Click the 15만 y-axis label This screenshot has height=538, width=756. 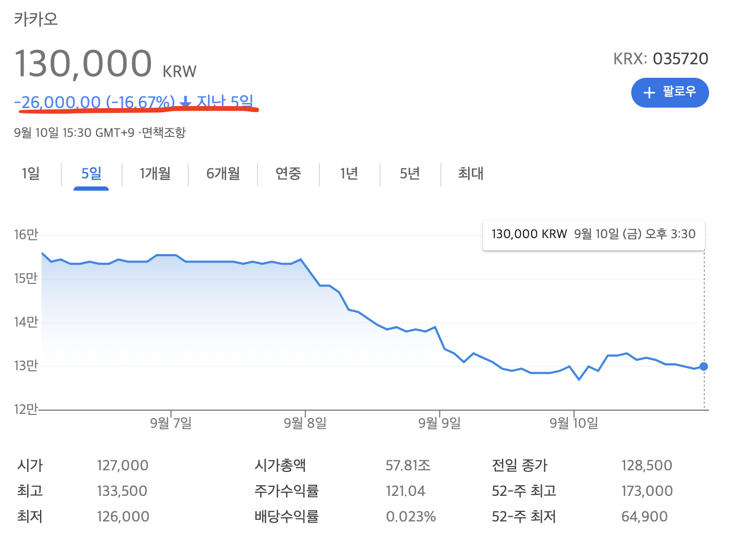pyautogui.click(x=26, y=279)
